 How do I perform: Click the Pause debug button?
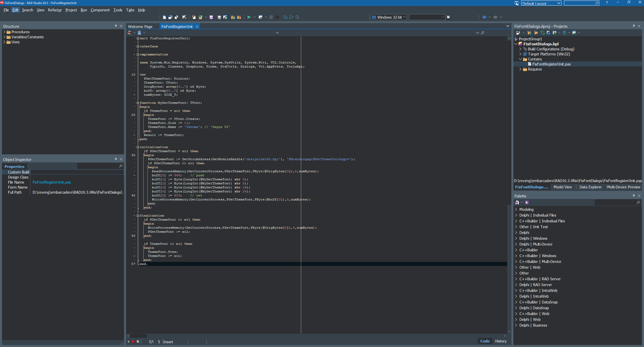point(271,17)
